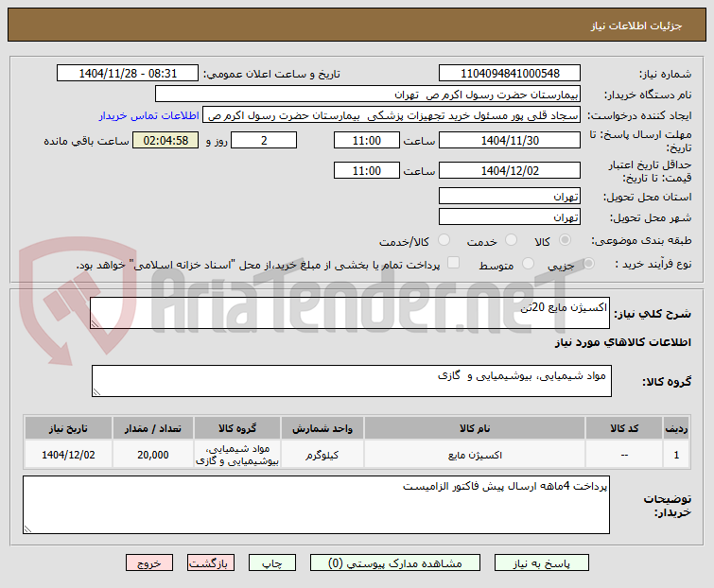This screenshot has height=588, width=714.
Task: Click the request creator field سجاد قلی پور
Action: click(392, 114)
